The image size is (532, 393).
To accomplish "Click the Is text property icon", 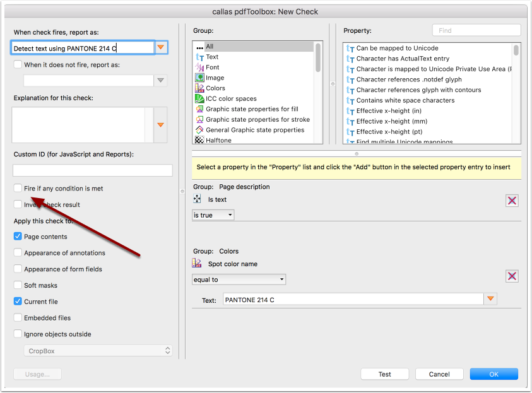I will click(197, 199).
